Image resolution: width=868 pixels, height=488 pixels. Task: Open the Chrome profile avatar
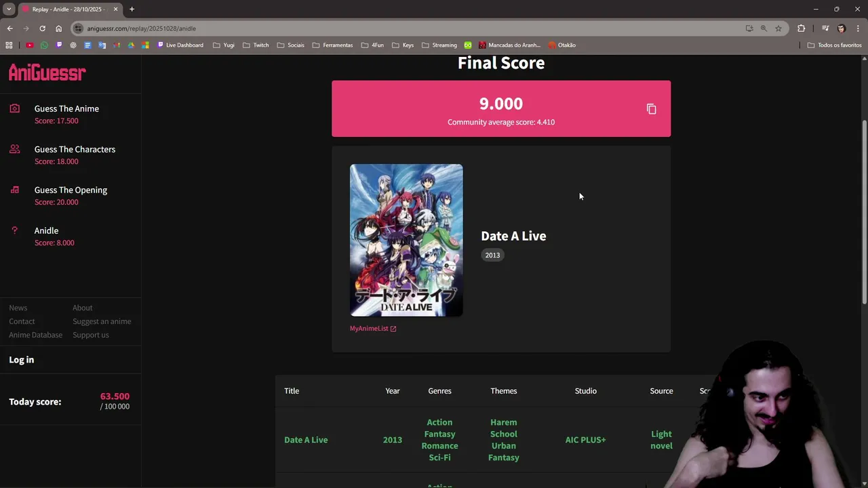[x=842, y=28]
